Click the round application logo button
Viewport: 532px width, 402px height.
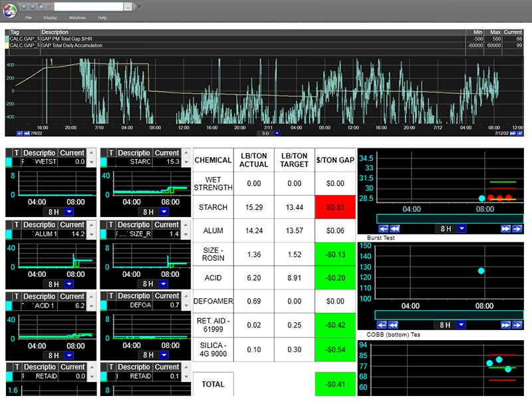(10, 11)
